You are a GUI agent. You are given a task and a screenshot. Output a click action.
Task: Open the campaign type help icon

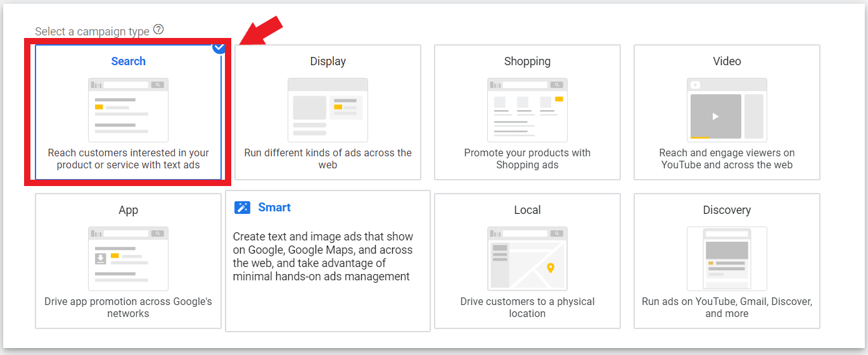pyautogui.click(x=158, y=30)
